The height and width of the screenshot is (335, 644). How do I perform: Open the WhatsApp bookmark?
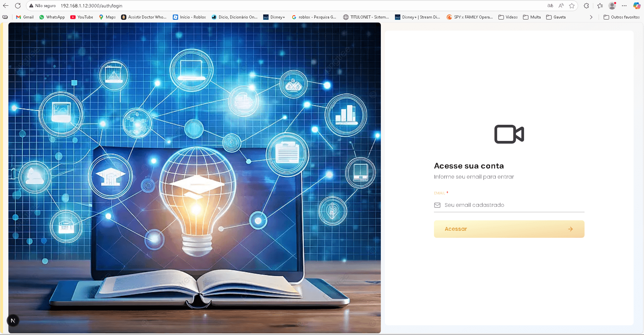tap(52, 17)
